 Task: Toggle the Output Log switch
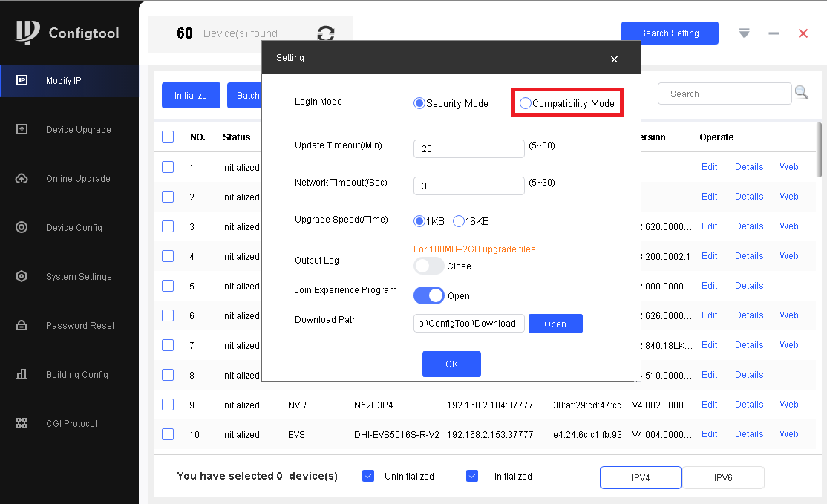pyautogui.click(x=428, y=266)
